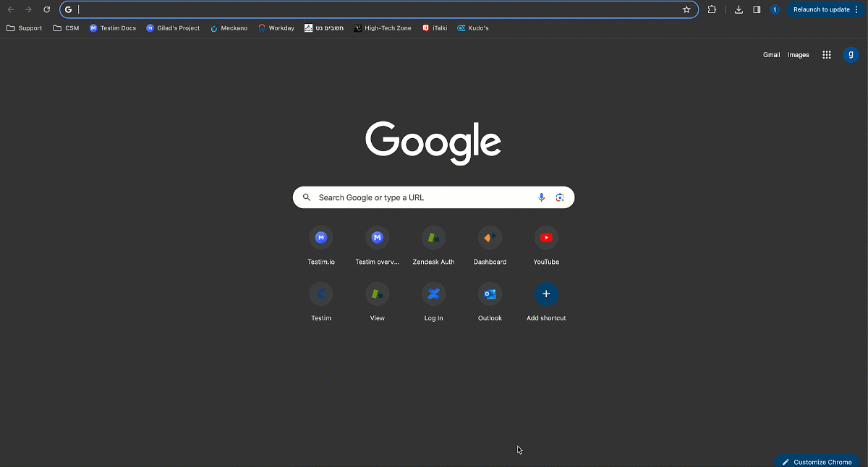Open the iTalki bookmark

tap(435, 28)
